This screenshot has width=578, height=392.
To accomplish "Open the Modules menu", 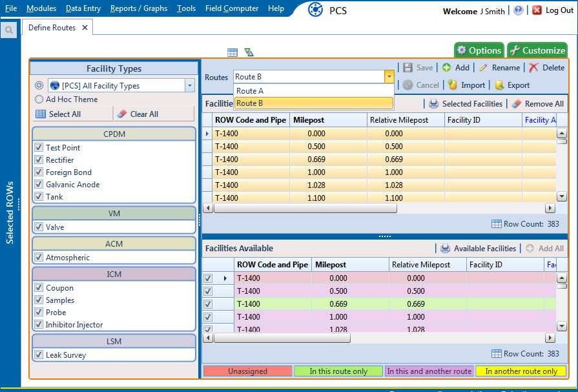I will pos(41,8).
